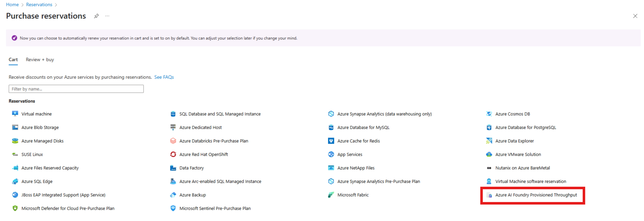Click the Virtual Machine software reservation icon

489,181
